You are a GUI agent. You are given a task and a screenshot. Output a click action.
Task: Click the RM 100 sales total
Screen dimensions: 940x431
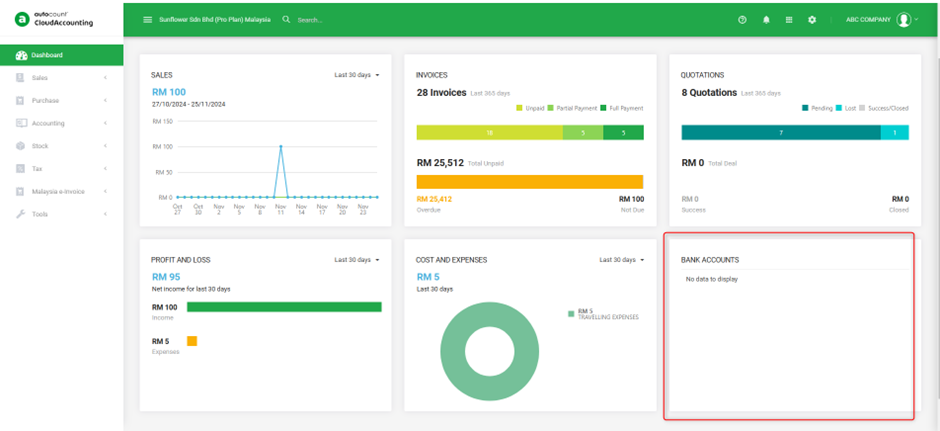point(168,92)
